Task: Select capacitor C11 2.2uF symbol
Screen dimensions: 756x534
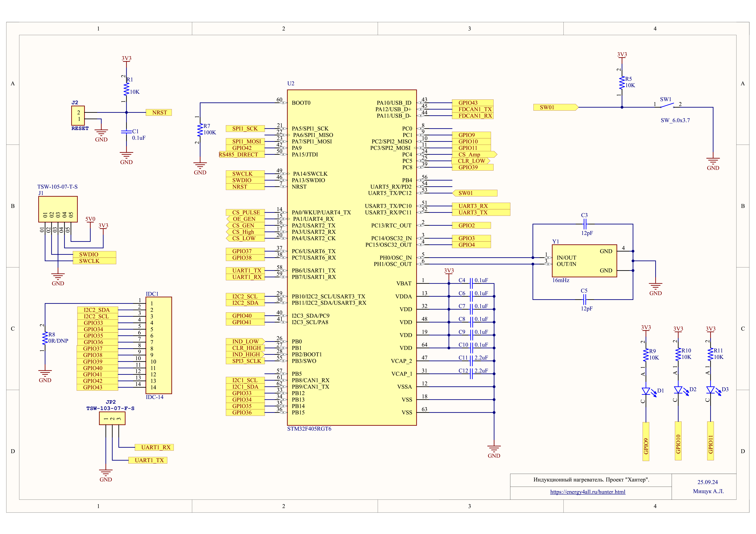Action: 471,361
